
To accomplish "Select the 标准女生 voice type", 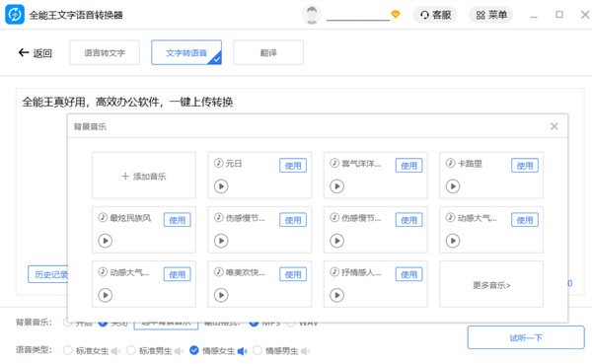I will pyautogui.click(x=67, y=350).
